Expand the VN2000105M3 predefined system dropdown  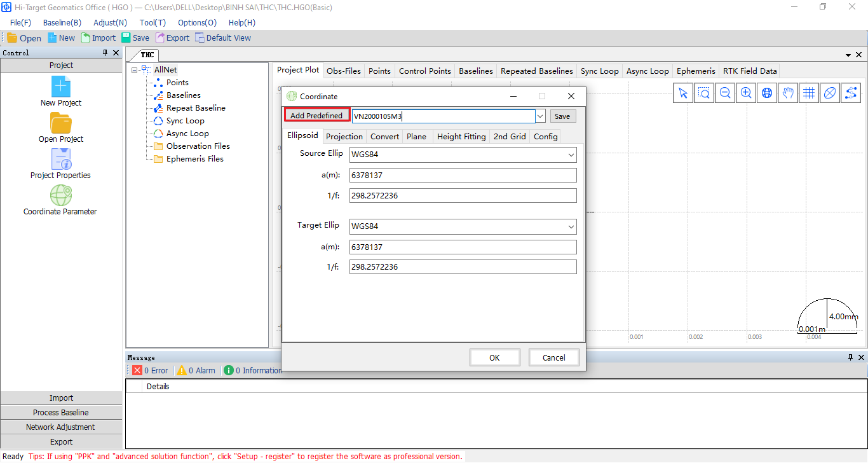[x=540, y=116]
